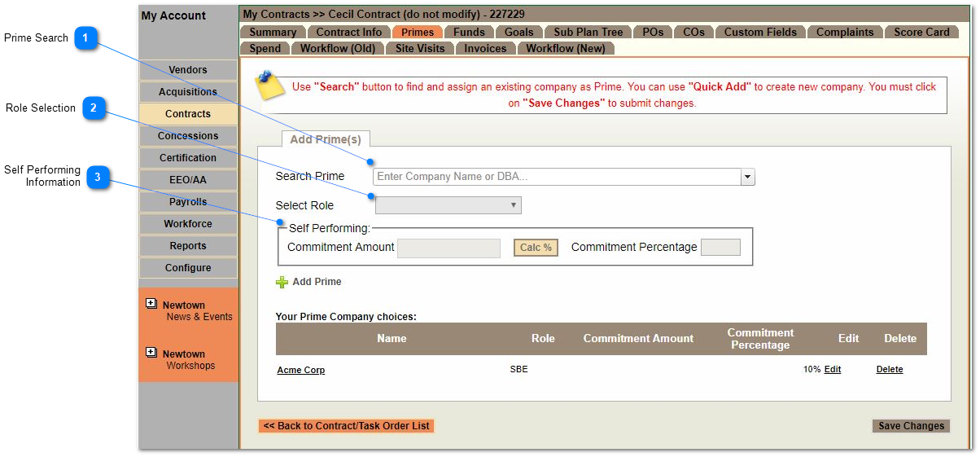Screen dimensions: 980x457
Task: Open the Invoices tab
Action: click(x=485, y=49)
